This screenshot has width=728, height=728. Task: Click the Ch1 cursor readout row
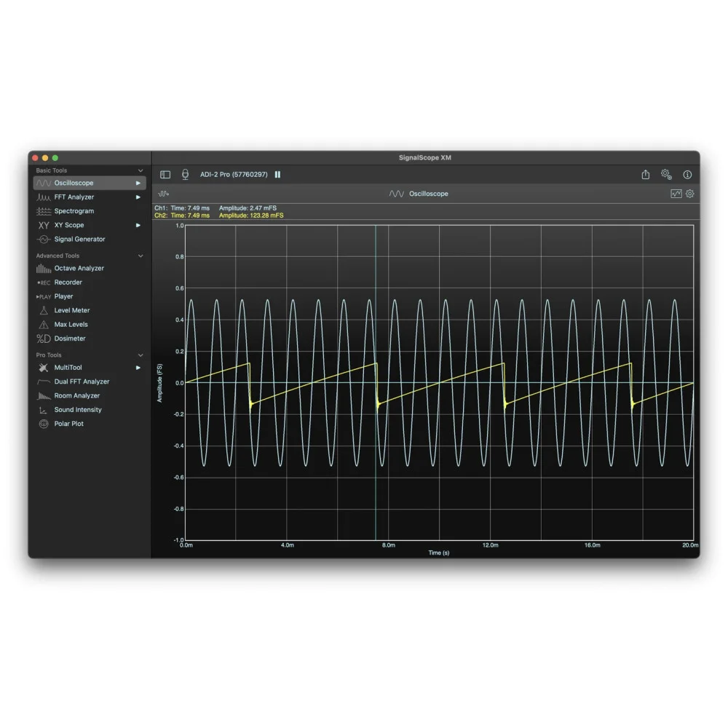[215, 208]
